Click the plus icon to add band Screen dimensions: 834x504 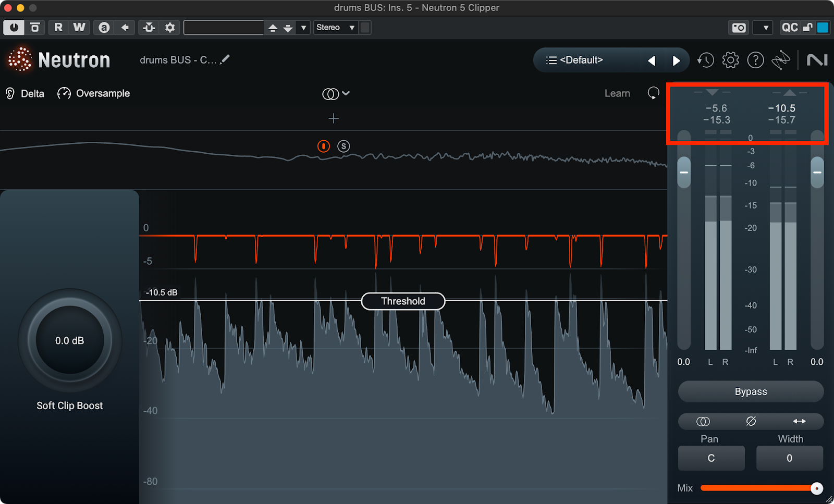click(x=334, y=119)
